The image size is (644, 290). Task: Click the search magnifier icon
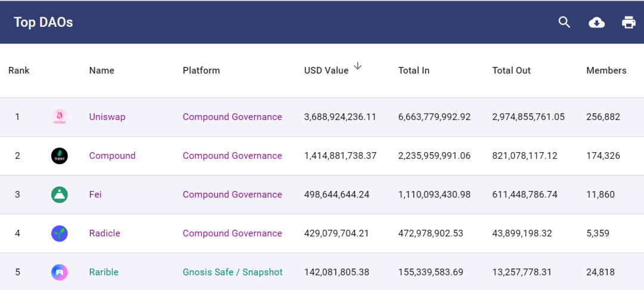[564, 23]
